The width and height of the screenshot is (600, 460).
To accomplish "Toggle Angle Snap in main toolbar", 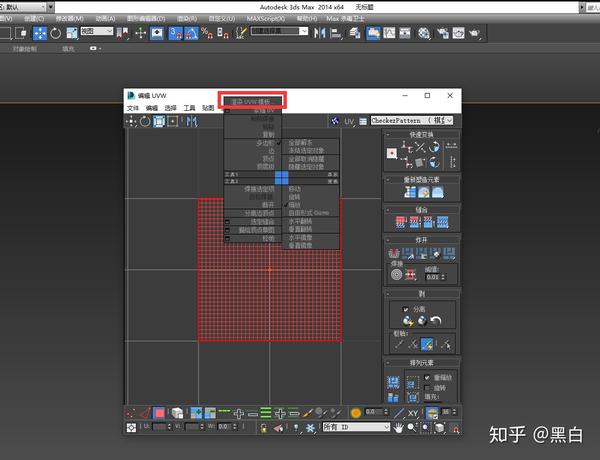I will coord(191,33).
